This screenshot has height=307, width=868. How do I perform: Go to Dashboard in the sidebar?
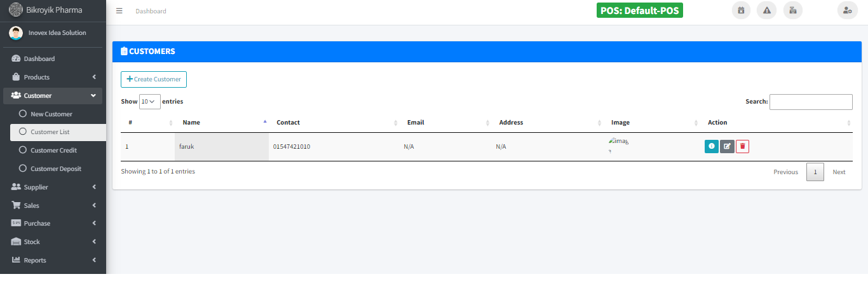[39, 59]
